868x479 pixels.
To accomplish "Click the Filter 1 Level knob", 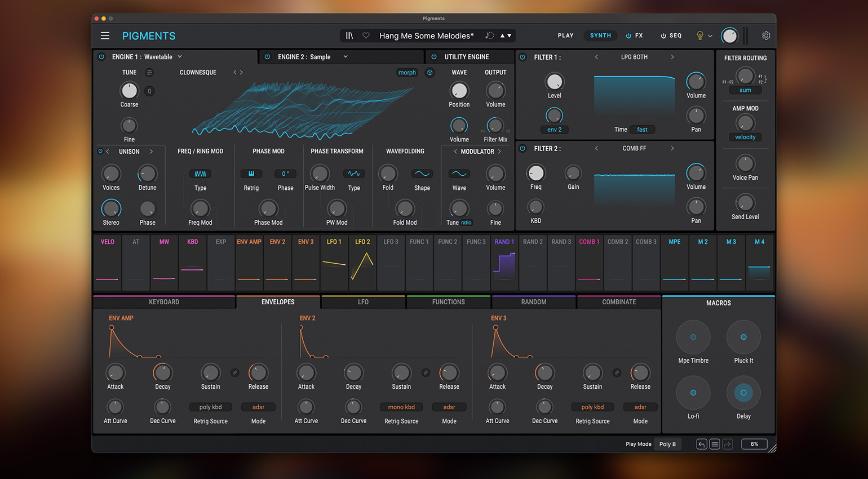I will click(554, 82).
